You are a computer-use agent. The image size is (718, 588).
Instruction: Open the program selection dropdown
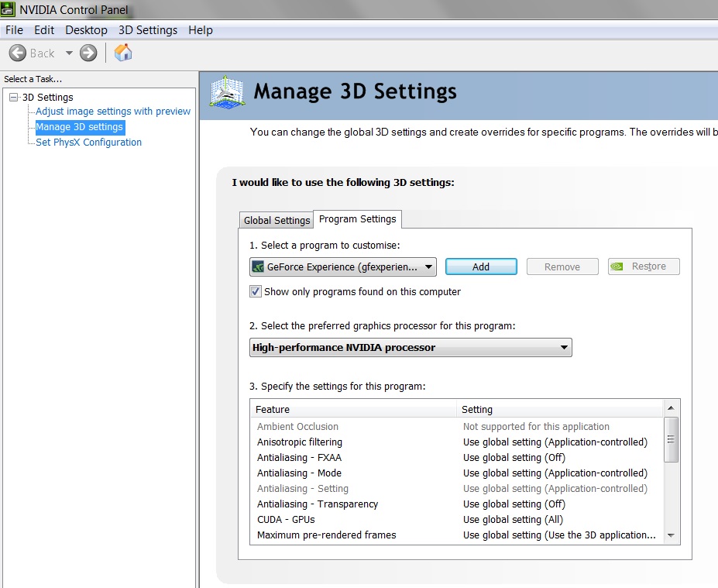343,267
